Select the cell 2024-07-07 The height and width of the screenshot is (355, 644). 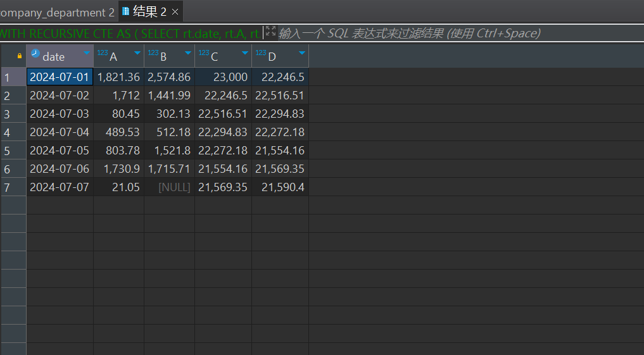(x=60, y=187)
